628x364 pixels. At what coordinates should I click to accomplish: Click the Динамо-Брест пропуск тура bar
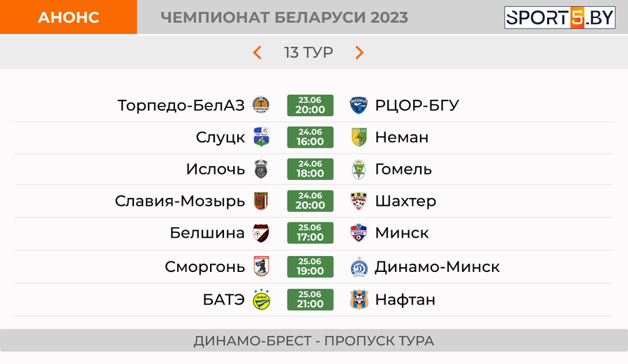(314, 341)
